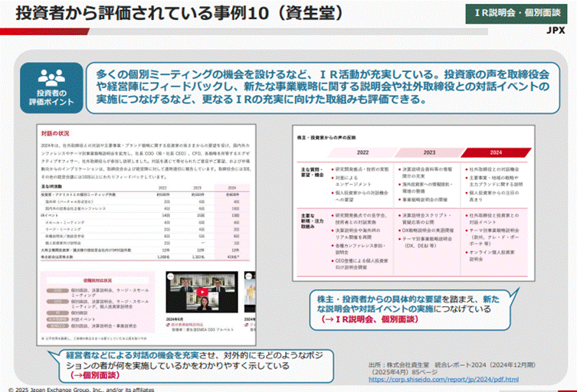Click the green IR説明会・個別面談 tag
The height and width of the screenshot is (392, 577).
(516, 14)
